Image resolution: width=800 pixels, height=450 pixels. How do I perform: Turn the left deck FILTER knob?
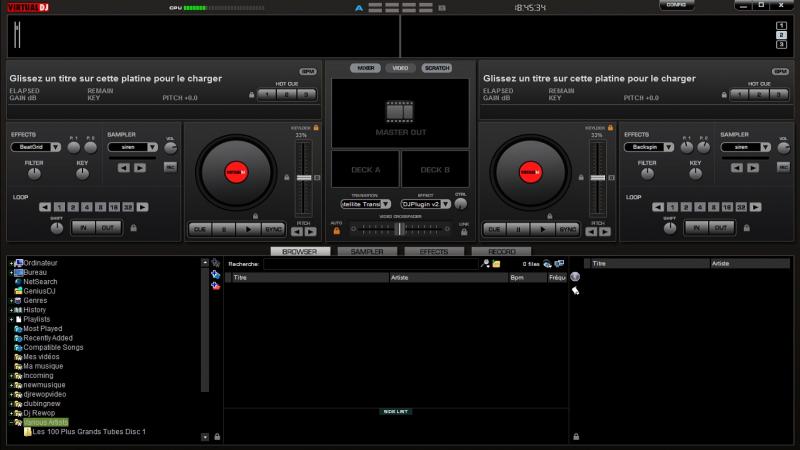click(x=34, y=174)
